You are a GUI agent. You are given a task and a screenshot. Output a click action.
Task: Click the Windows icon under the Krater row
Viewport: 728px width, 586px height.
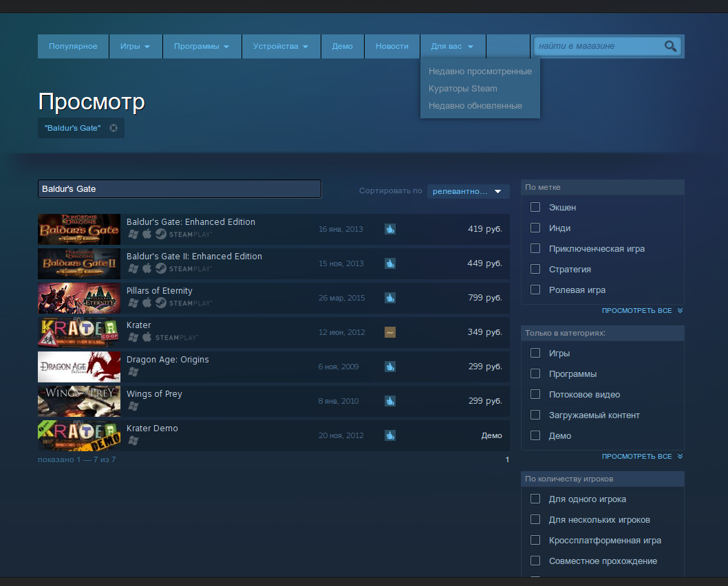(x=133, y=337)
